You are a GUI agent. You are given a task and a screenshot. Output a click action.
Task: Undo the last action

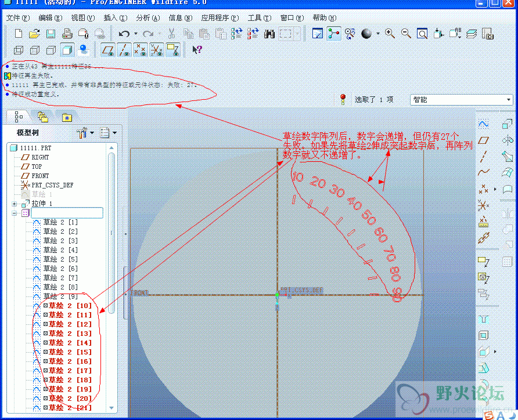pos(124,33)
